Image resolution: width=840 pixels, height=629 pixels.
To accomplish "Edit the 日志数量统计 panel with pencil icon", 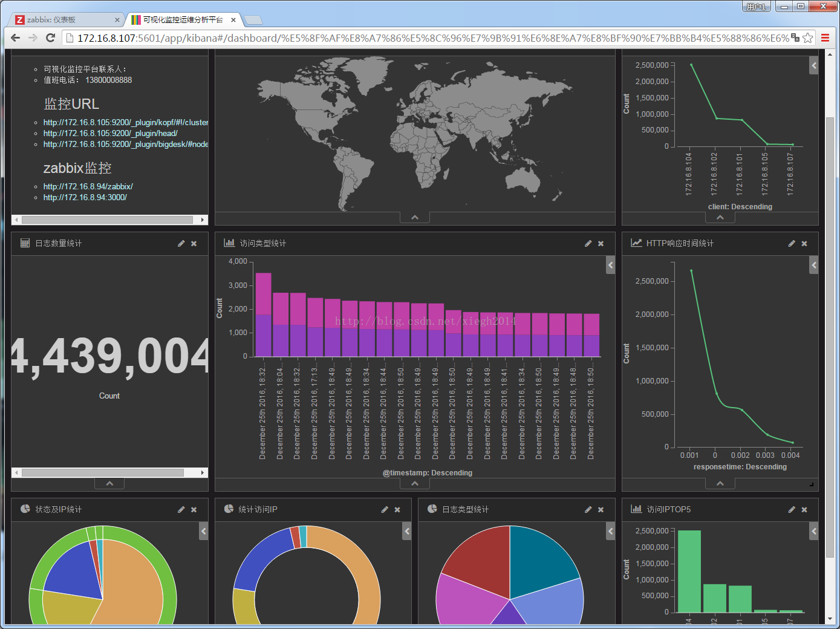I will (x=181, y=244).
